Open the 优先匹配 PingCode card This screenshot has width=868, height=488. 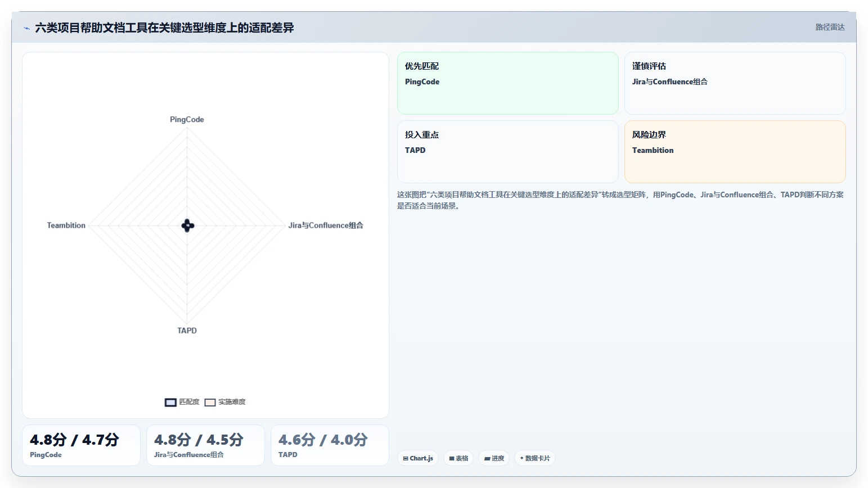[508, 83]
